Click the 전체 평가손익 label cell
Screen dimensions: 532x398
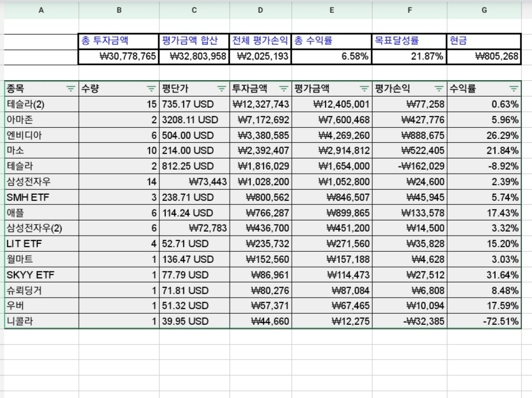(x=260, y=41)
